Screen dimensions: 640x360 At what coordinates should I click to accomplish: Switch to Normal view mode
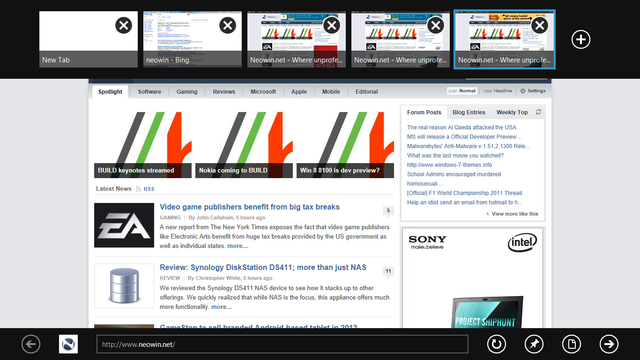462,91
